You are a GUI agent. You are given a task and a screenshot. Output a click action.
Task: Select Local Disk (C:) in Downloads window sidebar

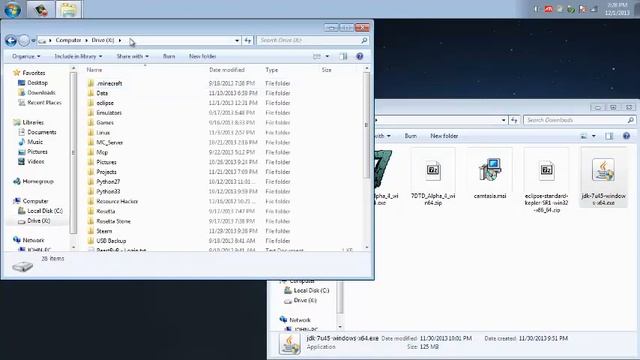311,291
